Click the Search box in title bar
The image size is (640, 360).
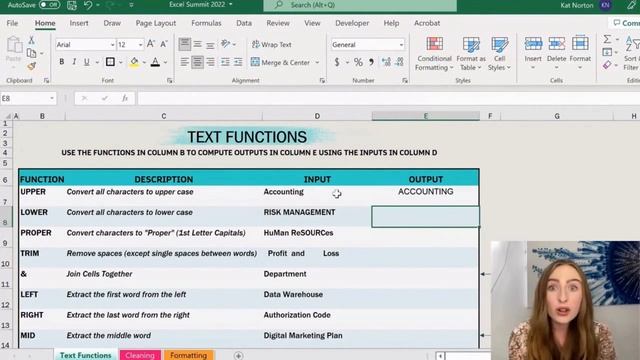click(x=360, y=5)
